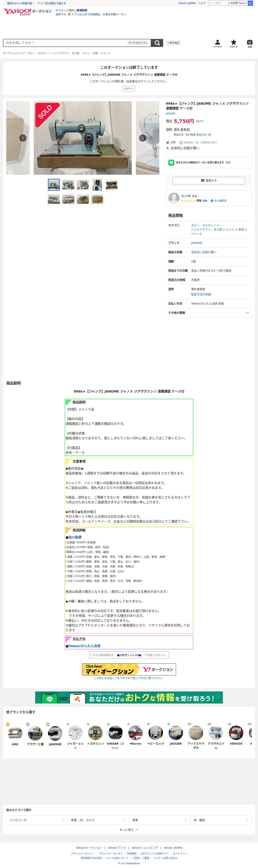Viewport: 258px width, 868px height.
Task: Click the 佐川急便 shipping link
Action: coord(75,537)
